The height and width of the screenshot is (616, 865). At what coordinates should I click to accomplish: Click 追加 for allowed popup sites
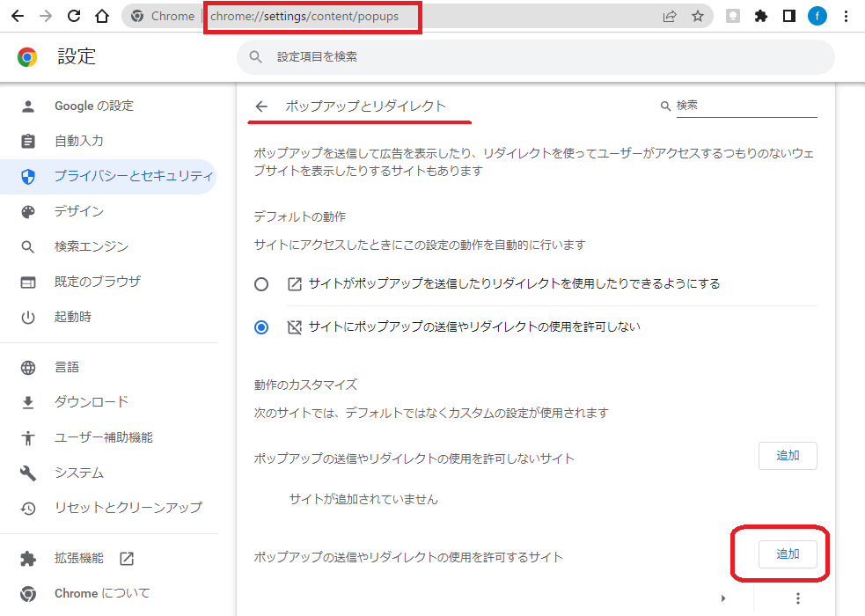click(x=788, y=554)
